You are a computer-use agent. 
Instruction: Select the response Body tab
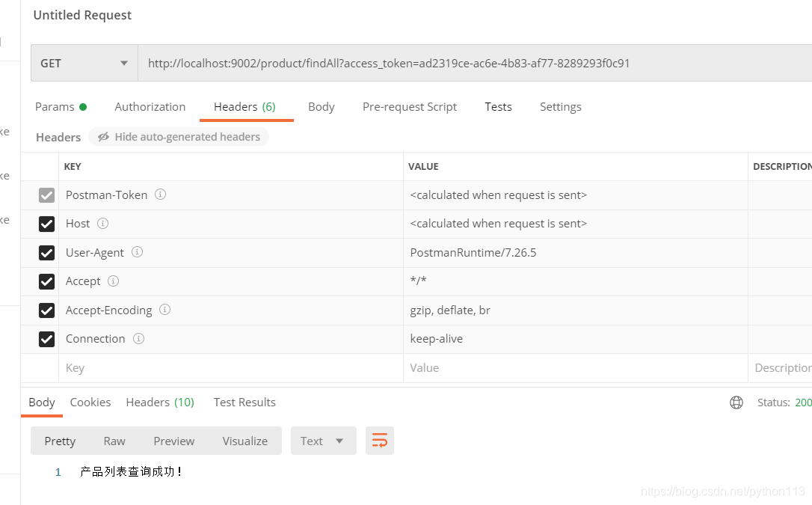[42, 403]
